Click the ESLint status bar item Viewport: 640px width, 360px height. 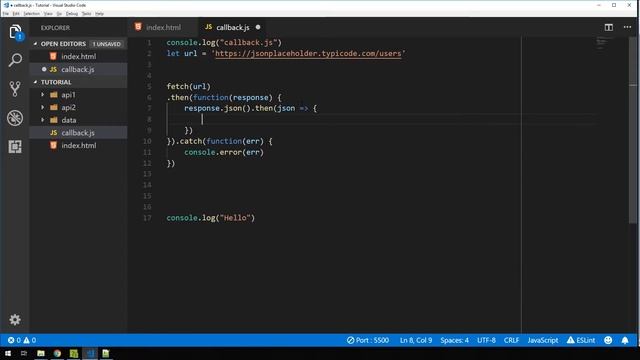(x=581, y=340)
